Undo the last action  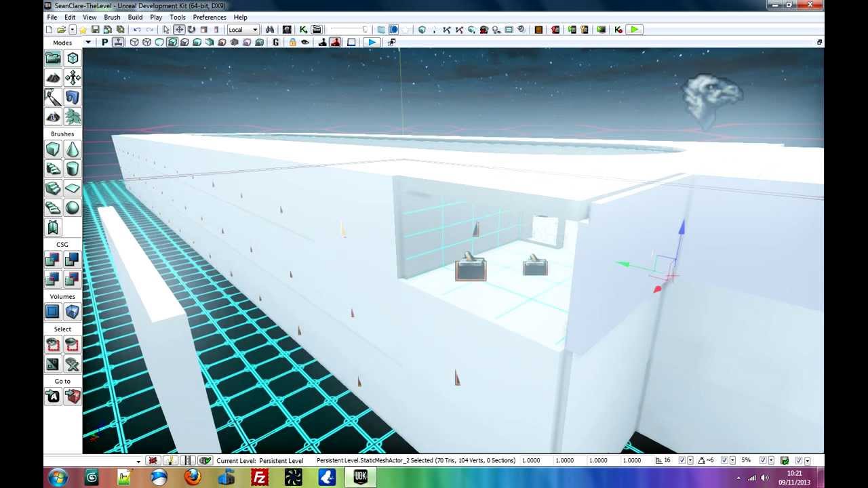[137, 30]
